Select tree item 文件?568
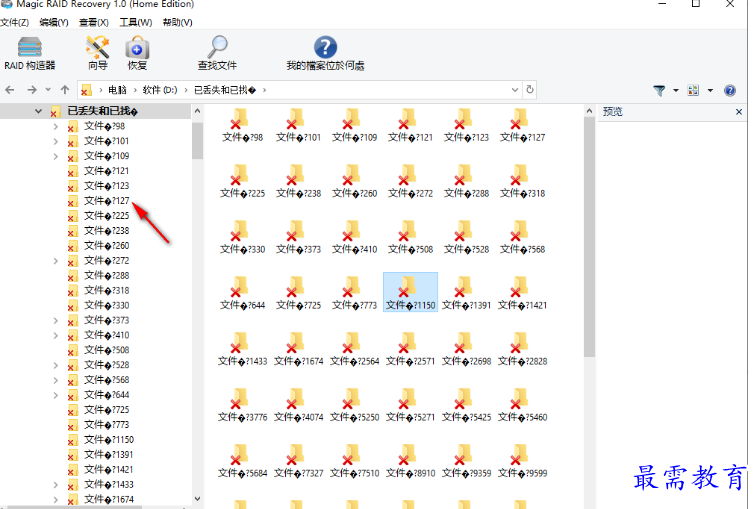755x509 pixels. [x=106, y=380]
